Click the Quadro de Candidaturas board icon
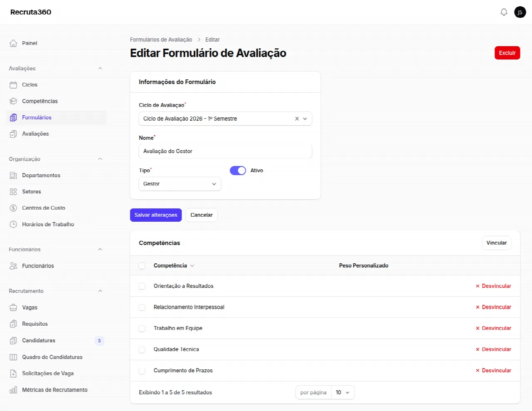This screenshot has height=411, width=532. click(13, 357)
